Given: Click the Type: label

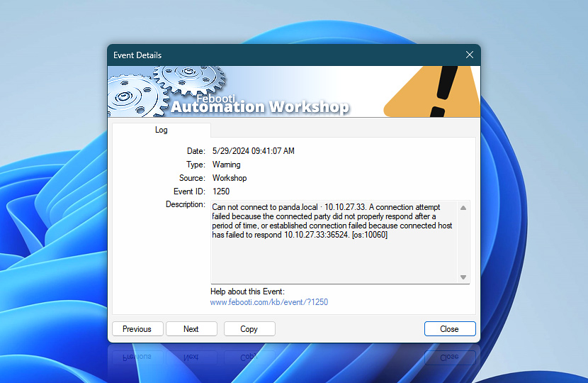Looking at the screenshot, I should click(196, 165).
